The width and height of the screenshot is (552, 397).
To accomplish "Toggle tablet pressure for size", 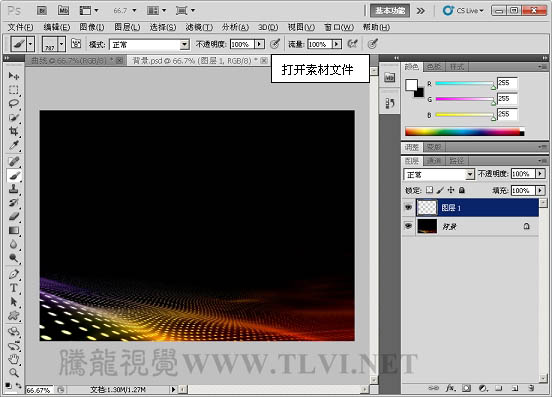I will click(x=372, y=44).
